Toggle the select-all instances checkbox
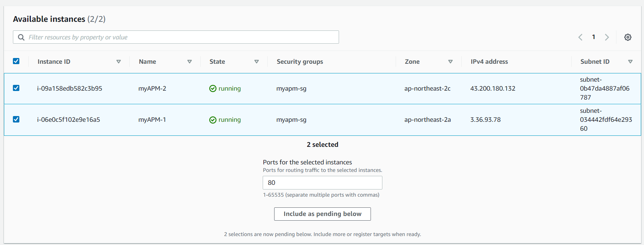The width and height of the screenshot is (644, 245). (x=16, y=61)
